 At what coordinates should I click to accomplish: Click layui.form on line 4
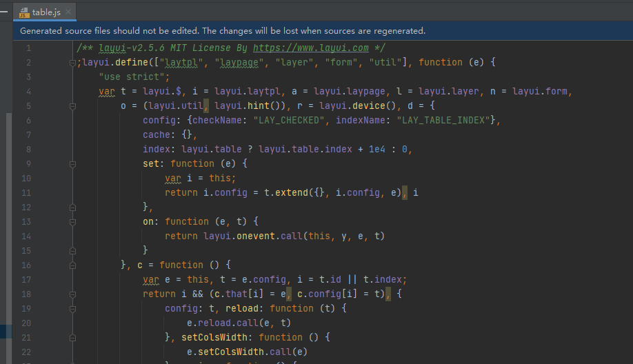(x=540, y=92)
